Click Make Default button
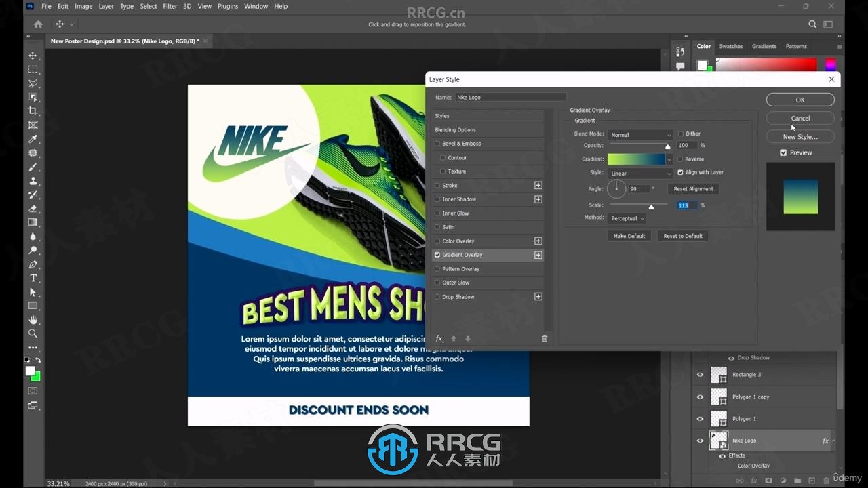 tap(629, 236)
